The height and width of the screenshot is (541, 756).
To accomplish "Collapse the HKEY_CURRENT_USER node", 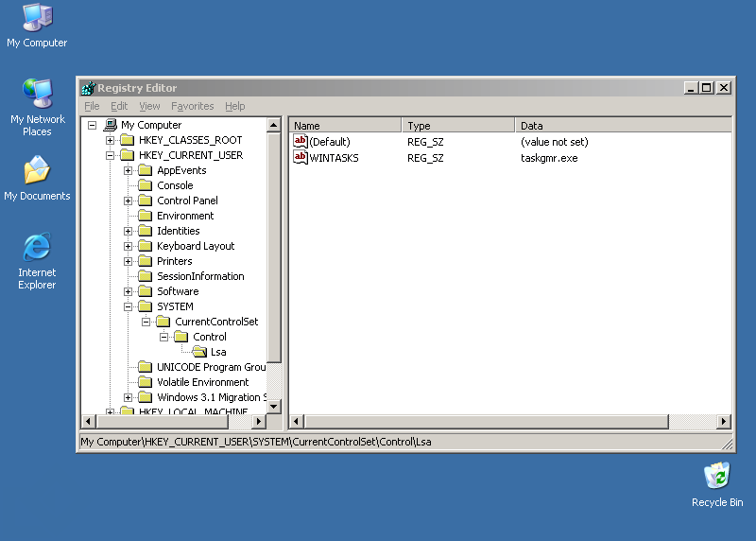I will pos(110,155).
